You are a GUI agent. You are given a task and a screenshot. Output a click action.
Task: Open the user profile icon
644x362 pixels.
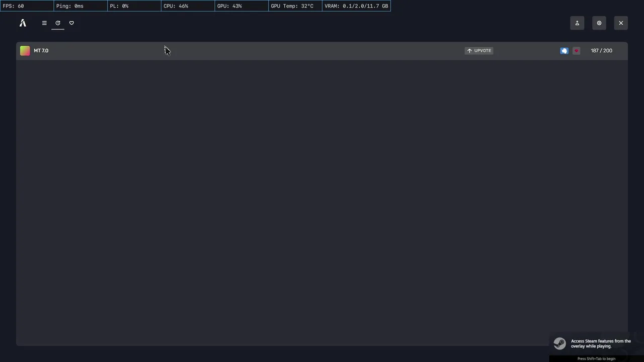tap(577, 23)
